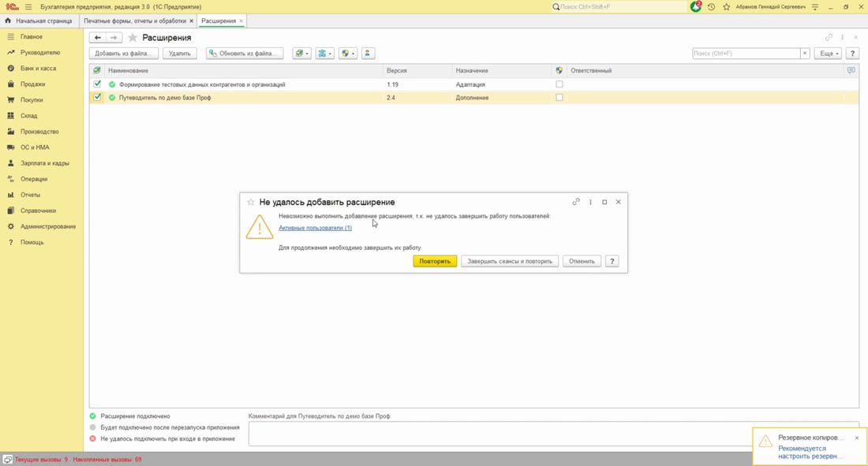The image size is (868, 466).
Task: Open Покупки section
Action: (x=32, y=100)
